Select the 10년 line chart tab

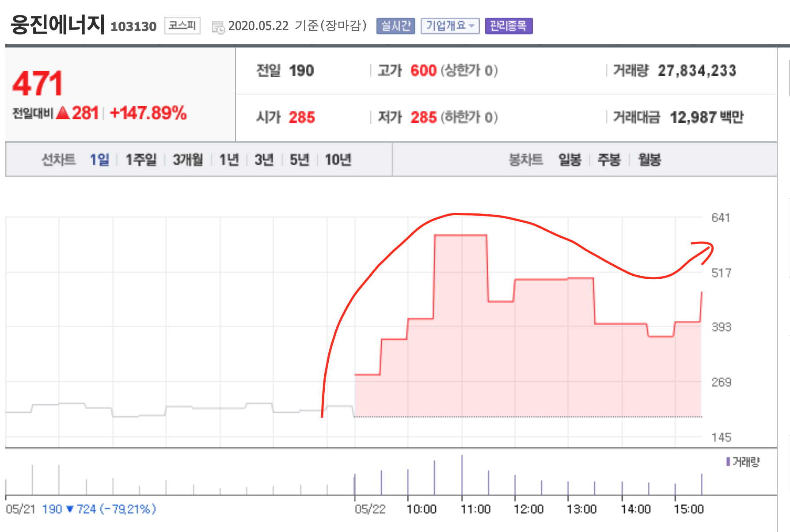pyautogui.click(x=338, y=160)
